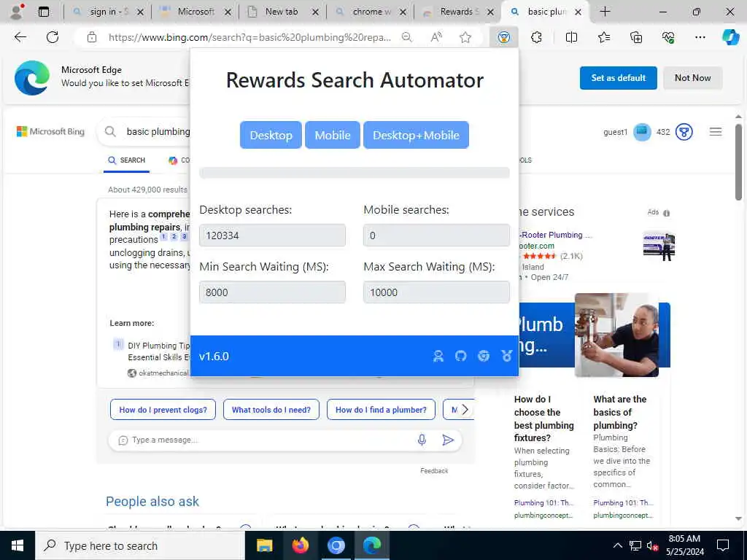Close the 'basic plum' tab

point(578,12)
